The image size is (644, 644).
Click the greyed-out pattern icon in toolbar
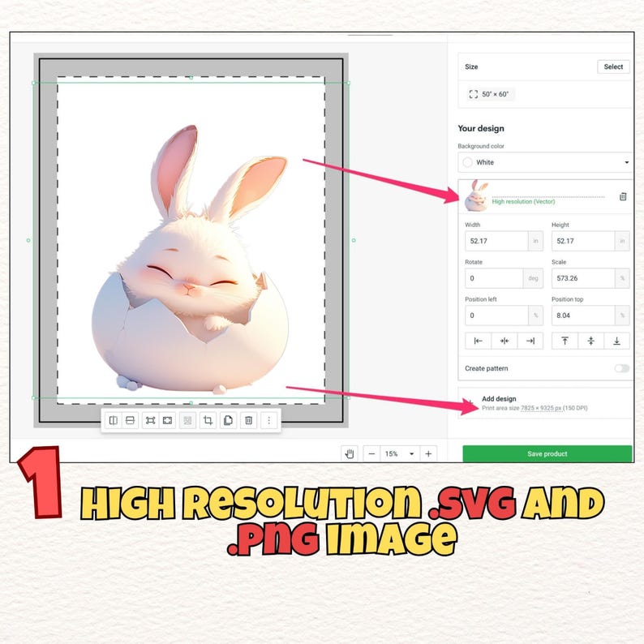click(x=187, y=420)
